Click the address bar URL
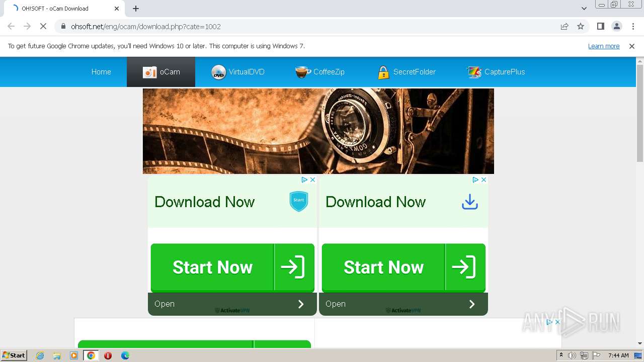This screenshot has height=362, width=644. coord(146,27)
